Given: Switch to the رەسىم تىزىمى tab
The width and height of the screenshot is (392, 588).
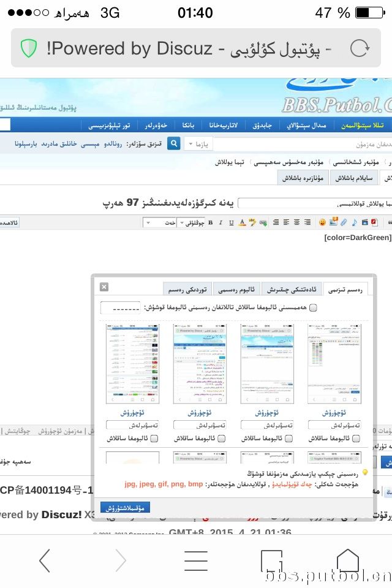Looking at the screenshot, I should click(x=345, y=290).
